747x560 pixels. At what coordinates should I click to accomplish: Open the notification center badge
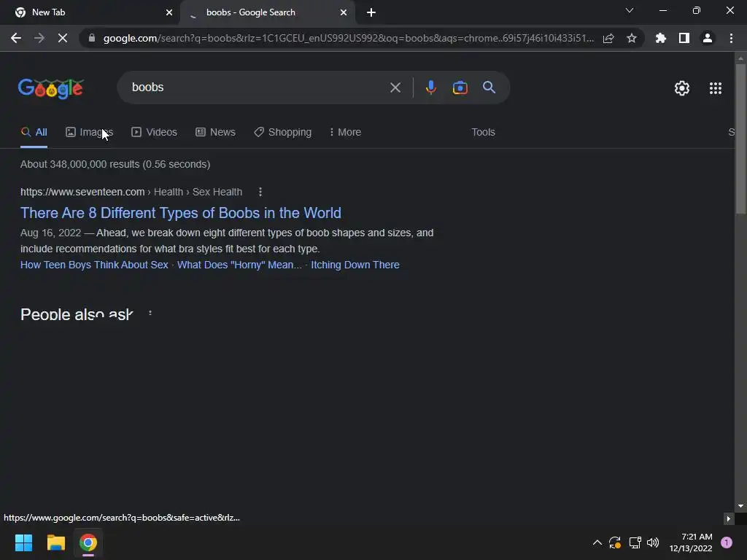[727, 542]
